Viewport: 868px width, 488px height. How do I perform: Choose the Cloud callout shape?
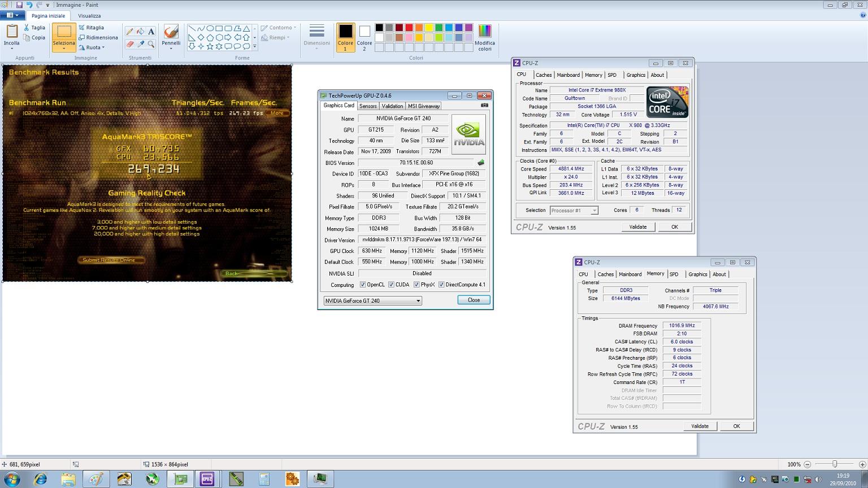pos(246,46)
